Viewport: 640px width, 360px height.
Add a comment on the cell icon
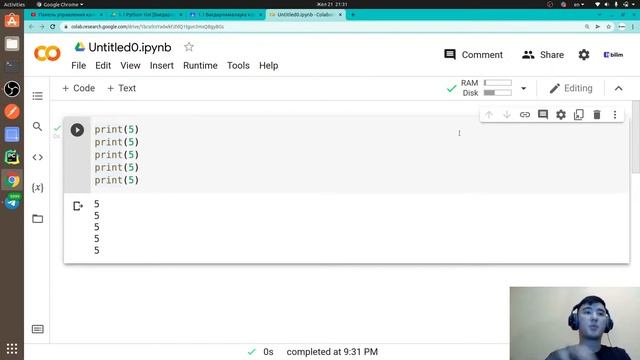coord(543,115)
